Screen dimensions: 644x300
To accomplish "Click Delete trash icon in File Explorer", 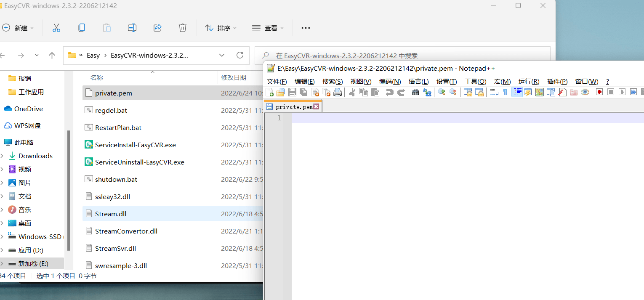I will [x=183, y=28].
